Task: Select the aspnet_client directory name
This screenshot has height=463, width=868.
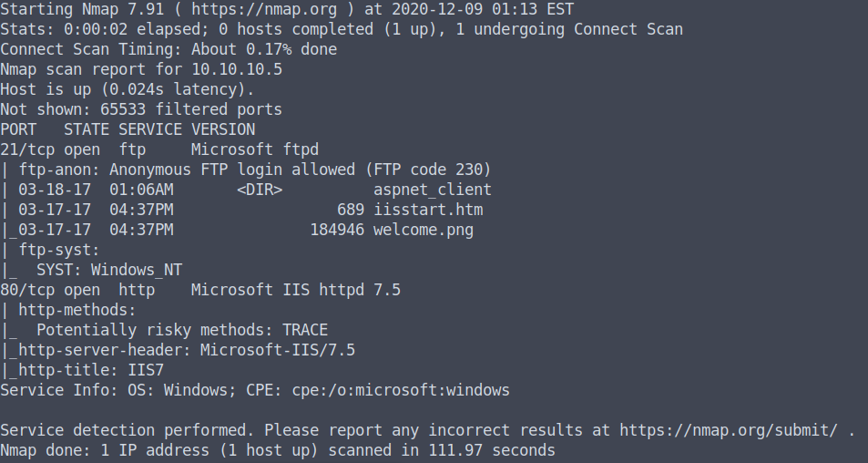Action: click(x=432, y=190)
